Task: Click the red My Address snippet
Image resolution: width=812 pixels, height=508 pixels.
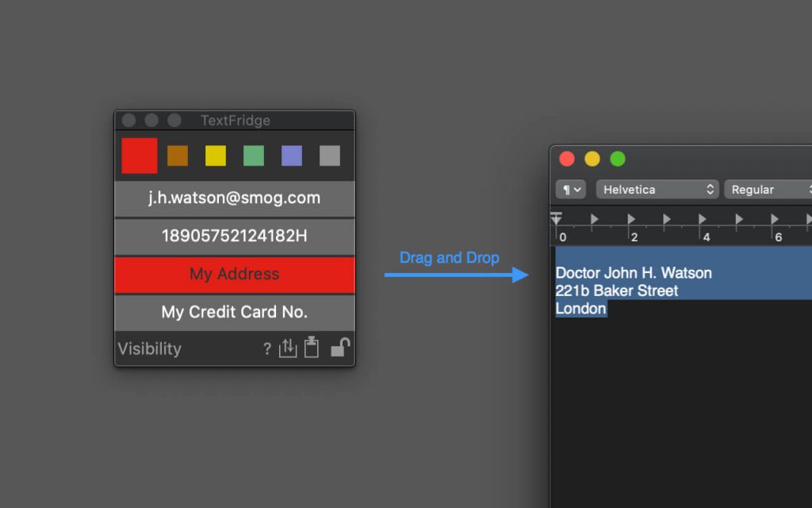Action: [x=235, y=274]
